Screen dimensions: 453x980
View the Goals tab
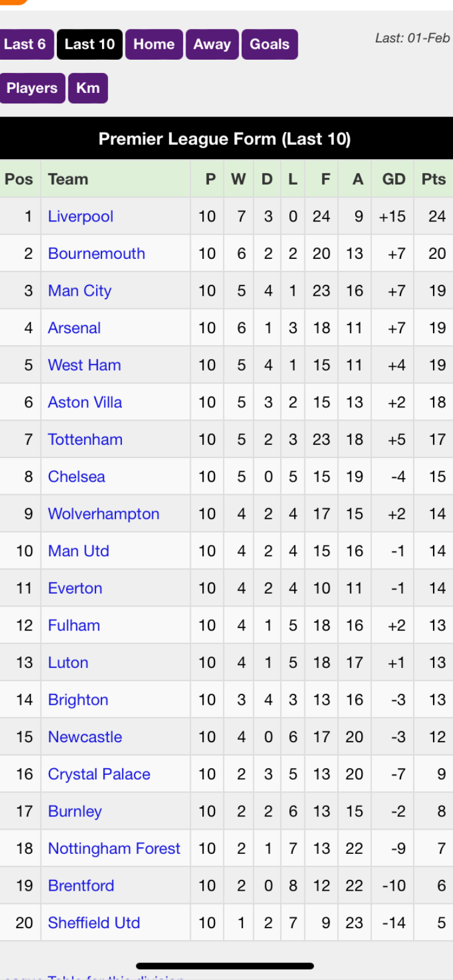click(x=269, y=44)
